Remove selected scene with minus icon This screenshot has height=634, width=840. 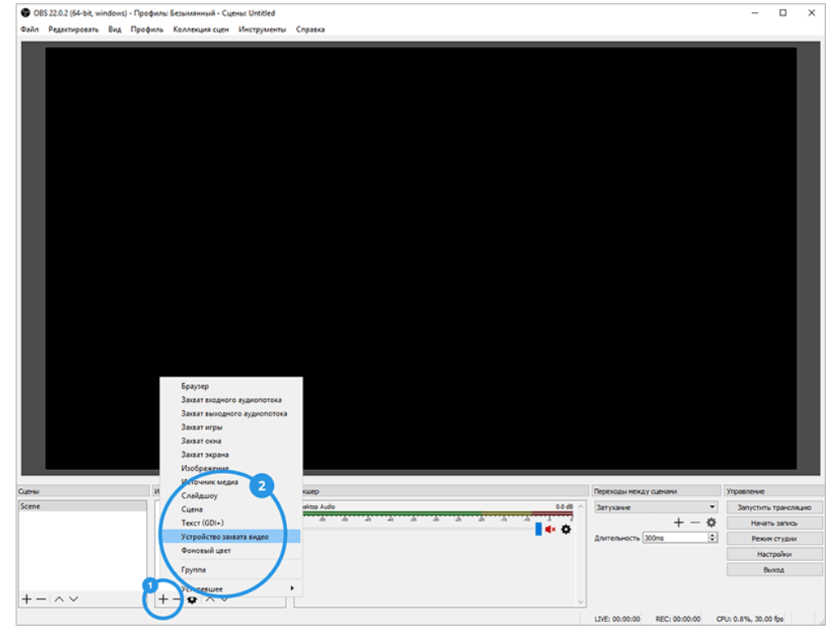[x=41, y=600]
